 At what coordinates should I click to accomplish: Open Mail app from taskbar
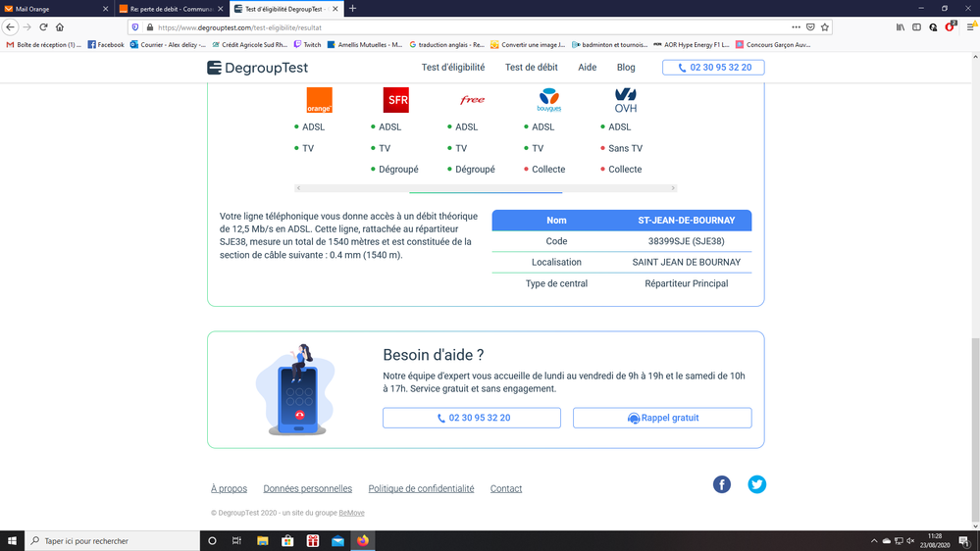(x=338, y=540)
